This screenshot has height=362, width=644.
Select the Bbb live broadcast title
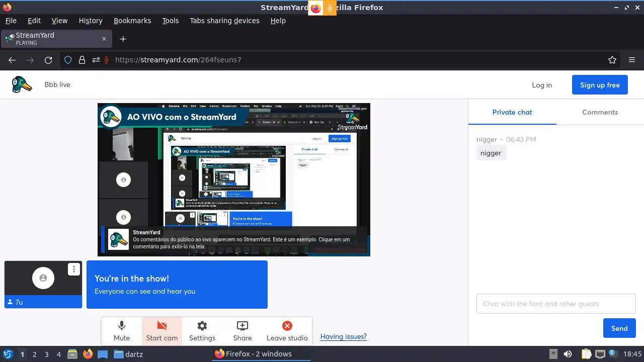[x=57, y=84]
